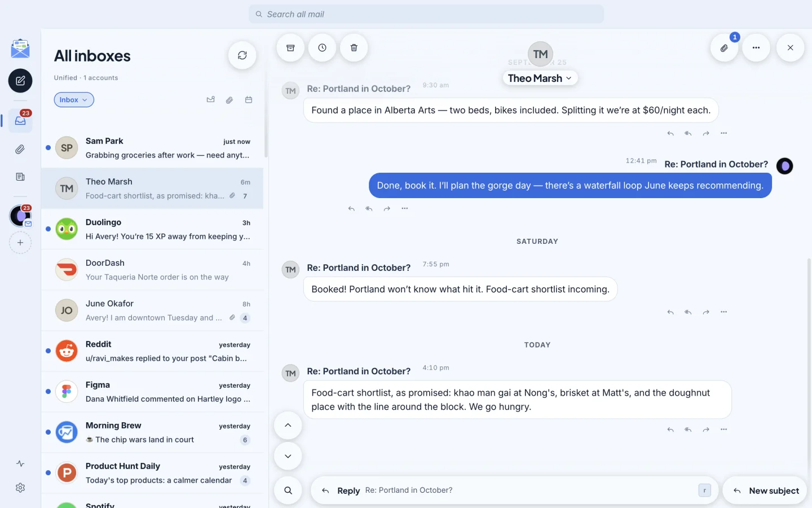This screenshot has width=812, height=508.
Task: Open Reddit notification email
Action: [x=152, y=351]
